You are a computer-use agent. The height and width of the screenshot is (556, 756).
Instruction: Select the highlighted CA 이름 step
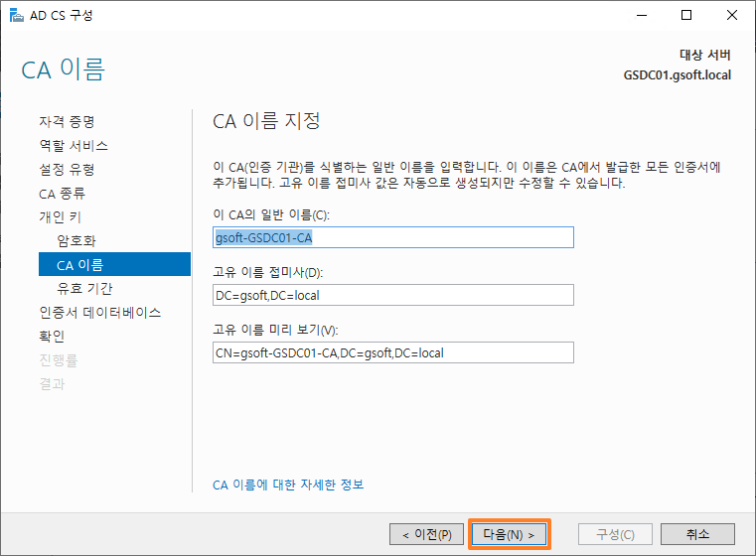[x=115, y=264]
